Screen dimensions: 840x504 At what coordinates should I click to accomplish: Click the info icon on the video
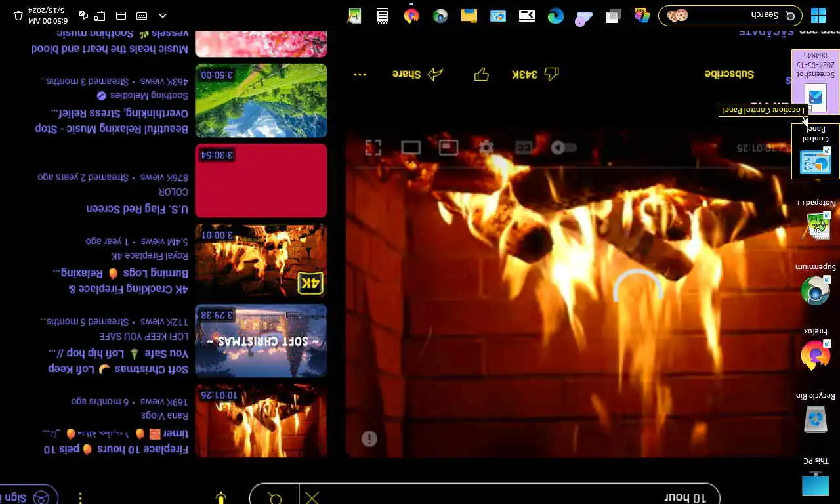pos(369,438)
